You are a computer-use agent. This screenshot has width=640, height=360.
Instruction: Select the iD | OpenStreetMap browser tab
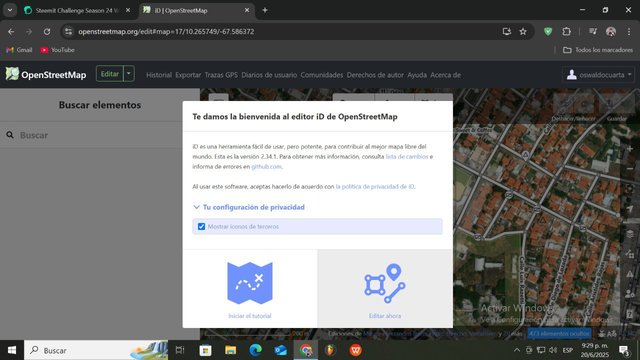click(x=197, y=11)
